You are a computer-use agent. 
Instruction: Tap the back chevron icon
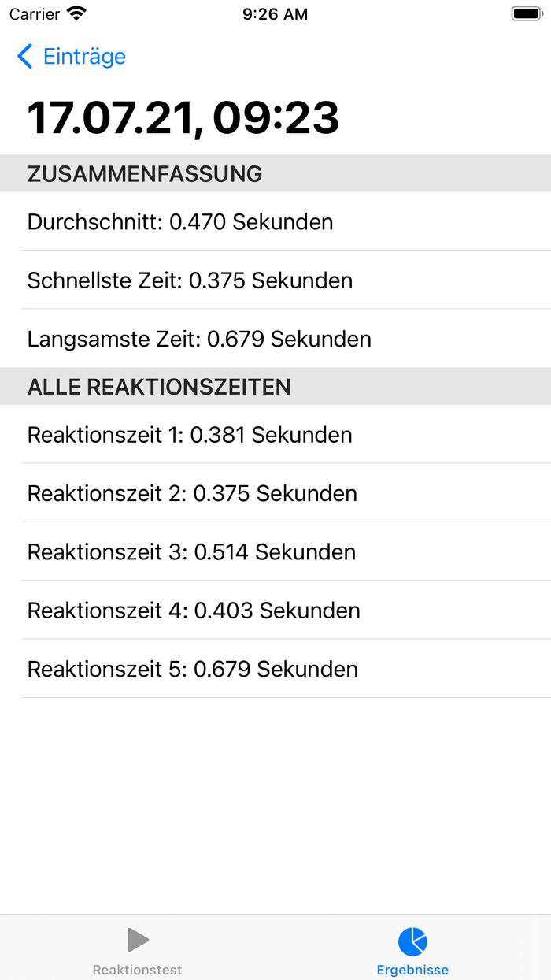point(25,57)
